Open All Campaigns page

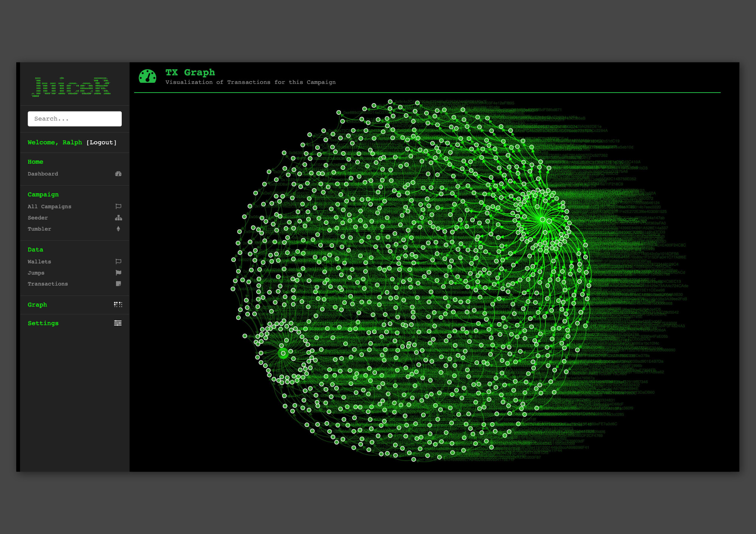pos(50,206)
